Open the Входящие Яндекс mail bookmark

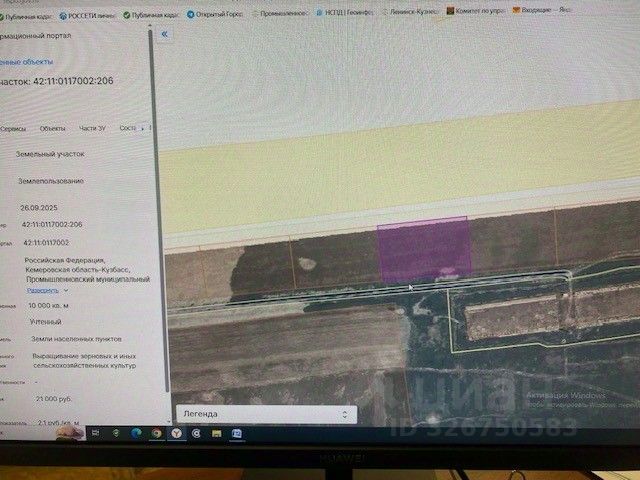point(542,9)
